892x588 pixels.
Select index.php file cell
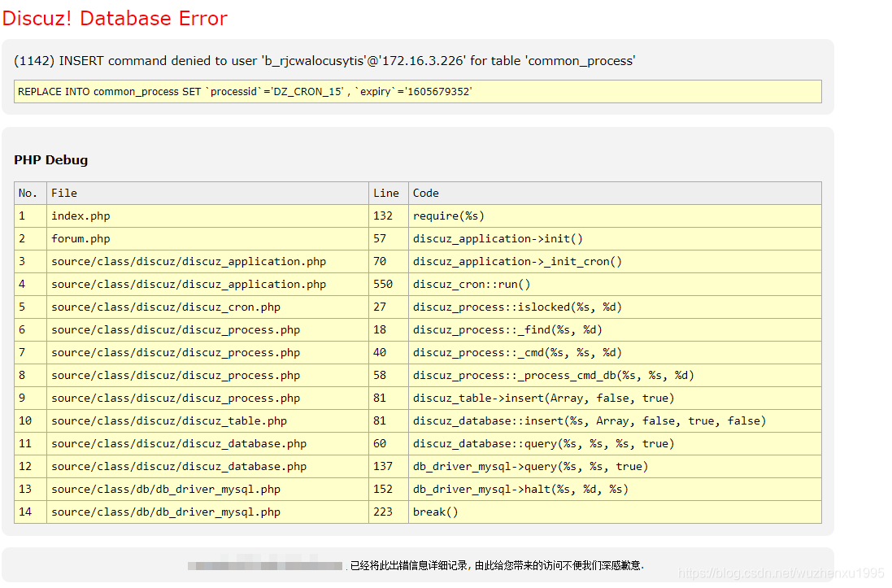point(207,216)
